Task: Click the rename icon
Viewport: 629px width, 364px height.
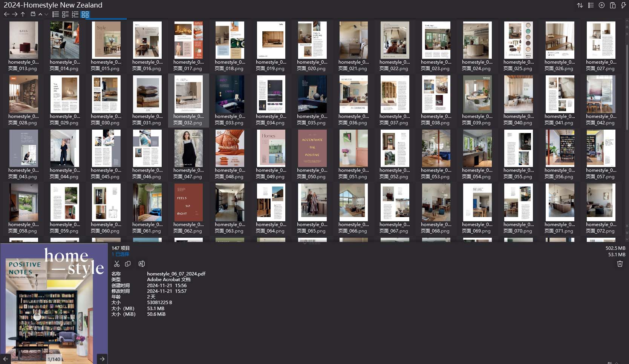Action: click(x=142, y=264)
